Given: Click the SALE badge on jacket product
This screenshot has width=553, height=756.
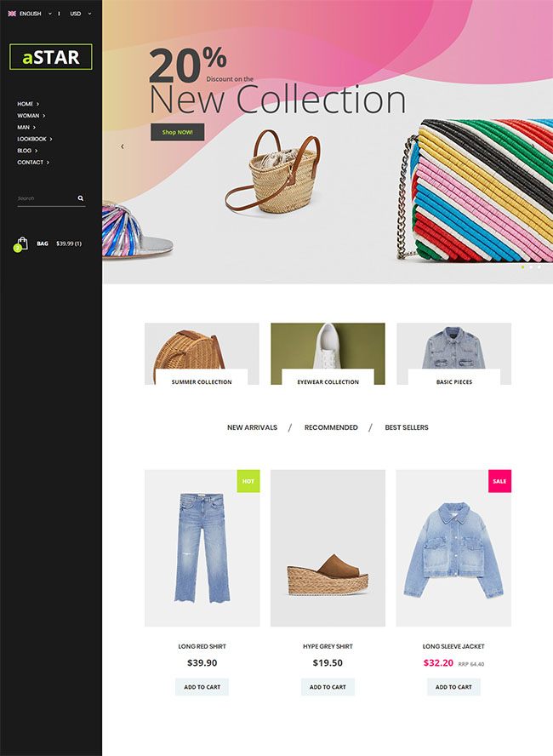Looking at the screenshot, I should (499, 481).
